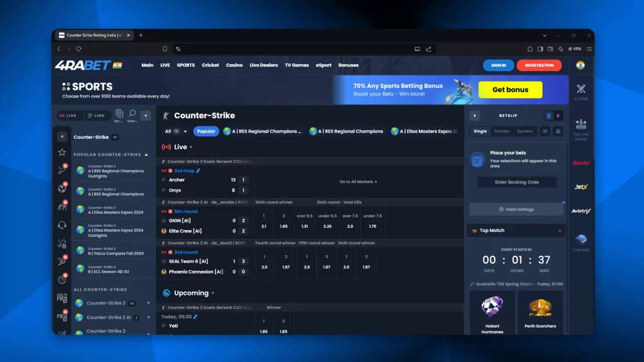Toggle the LINE events filter
644x362 pixels.
click(x=97, y=116)
